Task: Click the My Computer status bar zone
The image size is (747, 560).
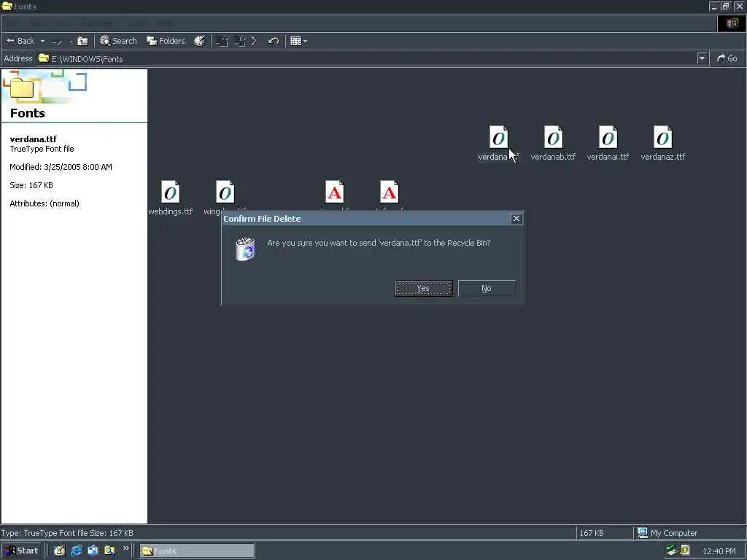Action: click(689, 533)
